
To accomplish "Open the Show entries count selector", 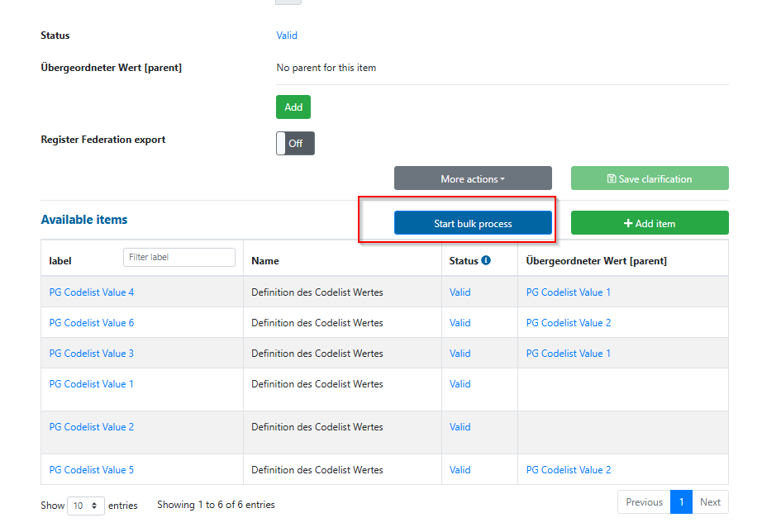I will [85, 505].
